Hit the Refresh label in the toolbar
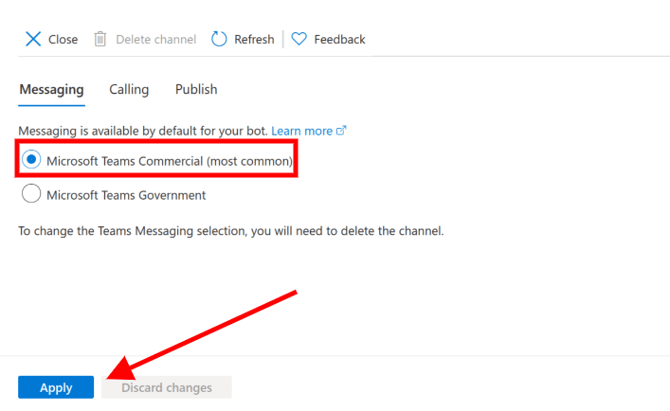This screenshot has height=411, width=670. coord(254,39)
